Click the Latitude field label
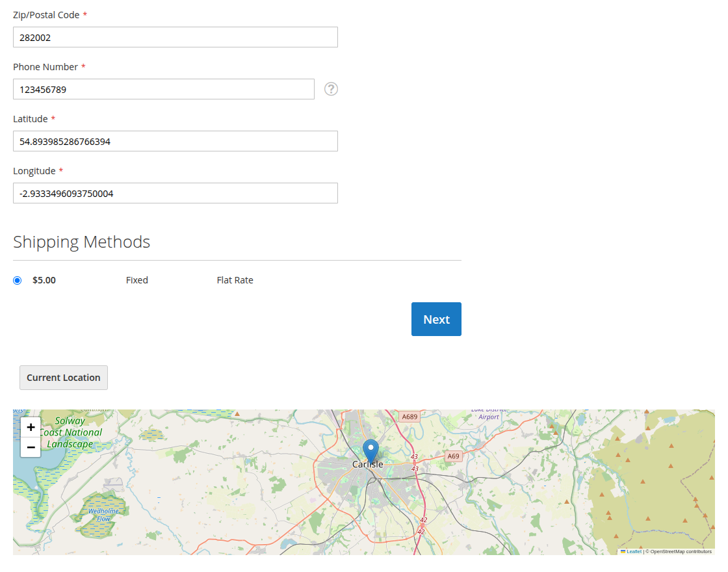 30,119
